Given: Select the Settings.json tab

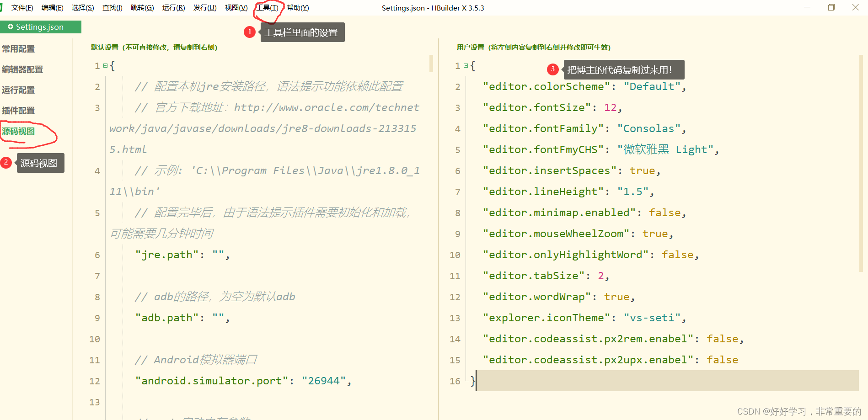Looking at the screenshot, I should (40, 27).
